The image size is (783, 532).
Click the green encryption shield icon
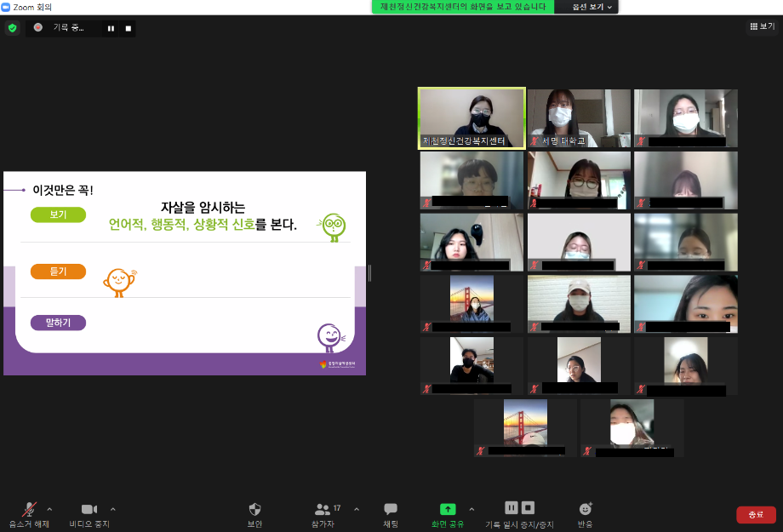click(12, 28)
